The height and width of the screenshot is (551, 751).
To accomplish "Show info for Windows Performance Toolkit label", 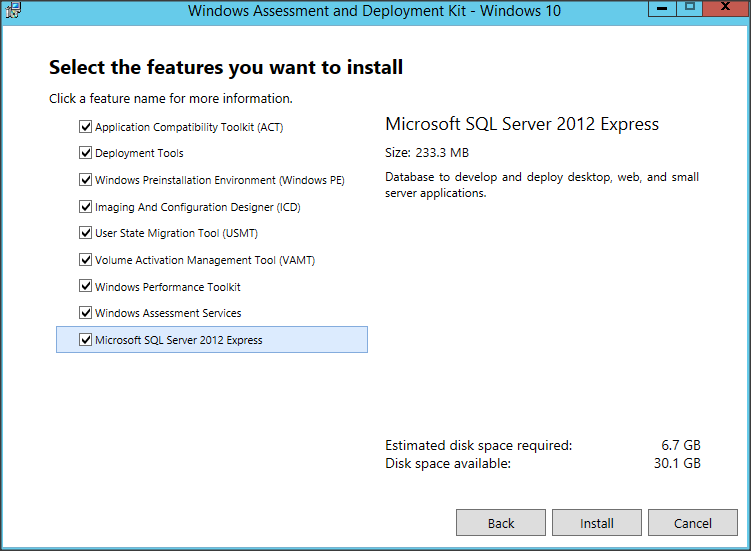I will 167,287.
